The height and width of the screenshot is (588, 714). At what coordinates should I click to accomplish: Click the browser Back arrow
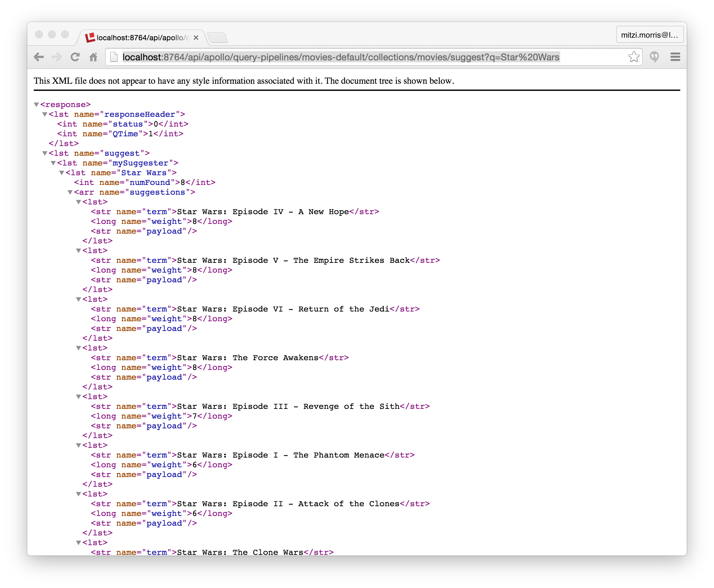[x=39, y=57]
